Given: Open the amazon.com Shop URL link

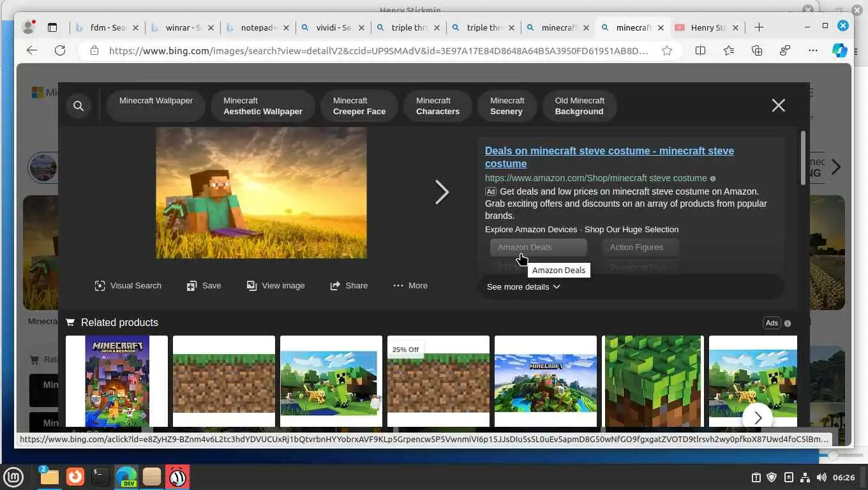Looking at the screenshot, I should point(595,179).
